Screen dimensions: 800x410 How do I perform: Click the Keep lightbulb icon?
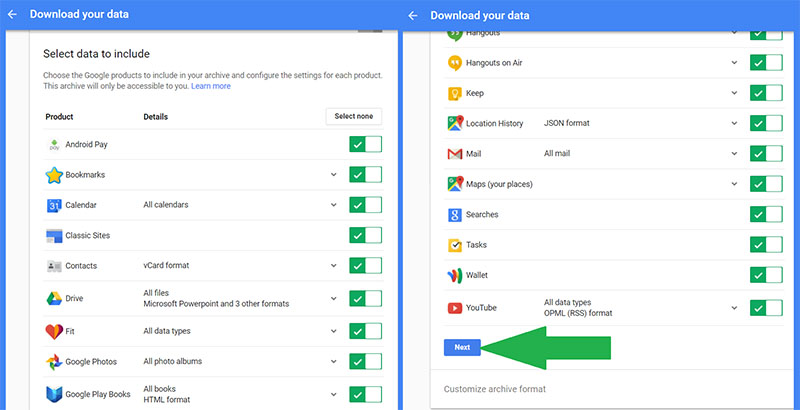tap(455, 93)
